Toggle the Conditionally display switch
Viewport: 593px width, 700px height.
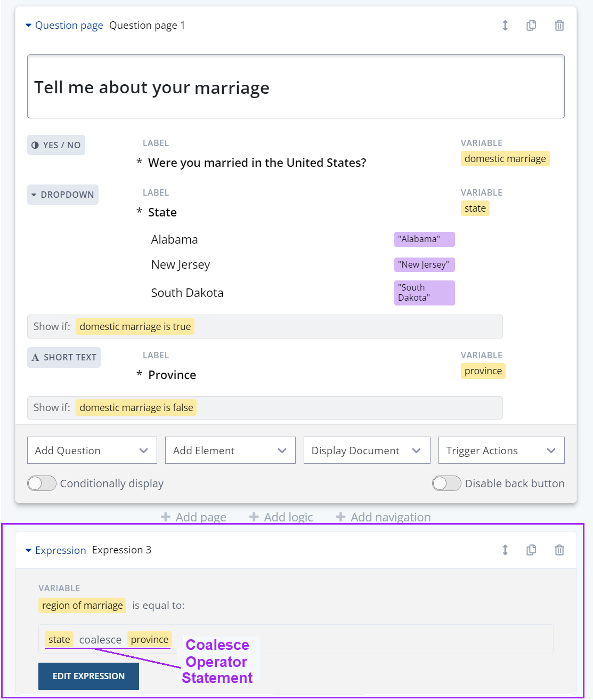click(42, 483)
